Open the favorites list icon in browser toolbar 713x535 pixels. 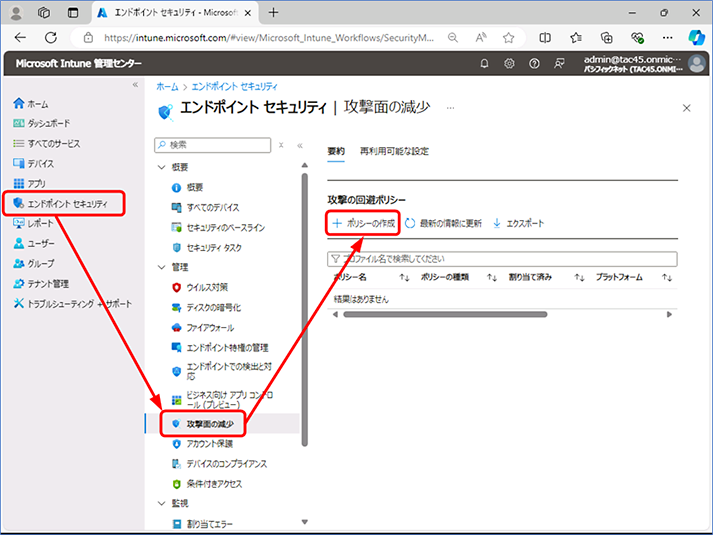point(576,38)
